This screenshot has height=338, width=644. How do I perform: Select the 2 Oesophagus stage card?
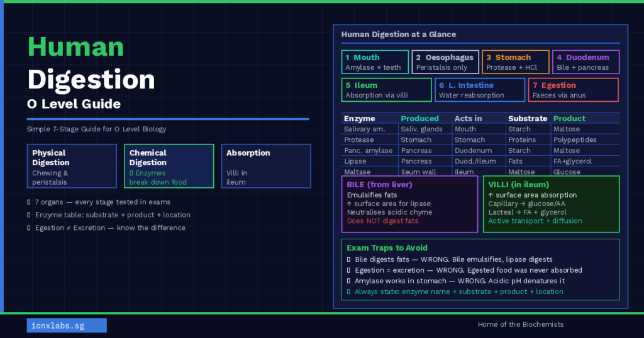(445, 62)
